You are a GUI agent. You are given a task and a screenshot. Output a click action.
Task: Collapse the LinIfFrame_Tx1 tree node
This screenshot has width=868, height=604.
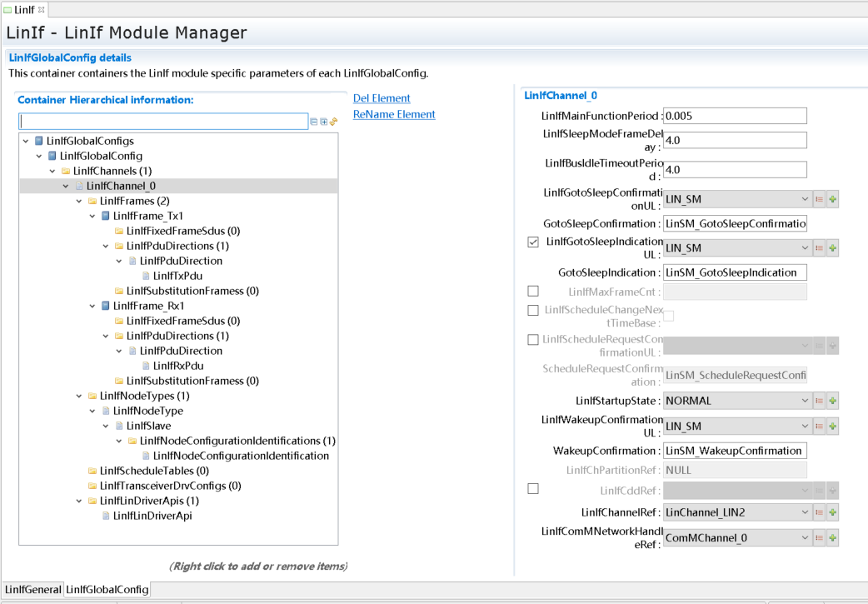[92, 216]
